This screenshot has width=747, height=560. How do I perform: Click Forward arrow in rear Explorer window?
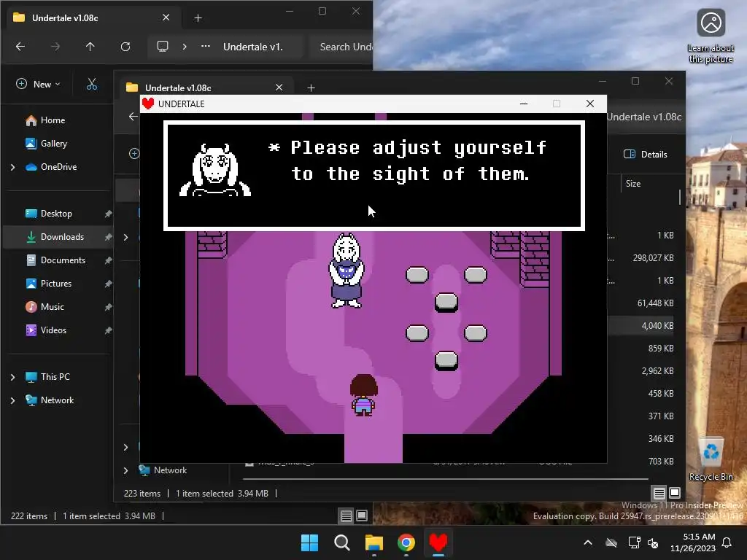(x=55, y=47)
